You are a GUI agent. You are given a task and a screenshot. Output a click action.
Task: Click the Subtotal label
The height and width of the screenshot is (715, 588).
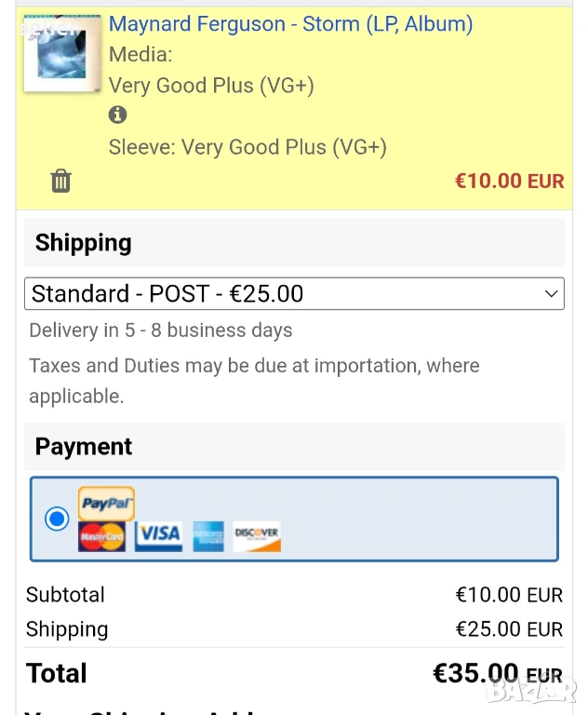(65, 595)
